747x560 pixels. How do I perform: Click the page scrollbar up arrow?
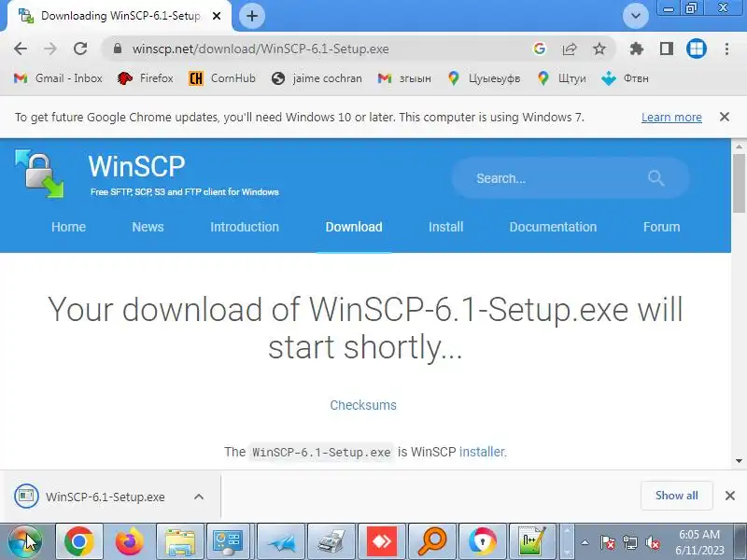[x=739, y=146]
